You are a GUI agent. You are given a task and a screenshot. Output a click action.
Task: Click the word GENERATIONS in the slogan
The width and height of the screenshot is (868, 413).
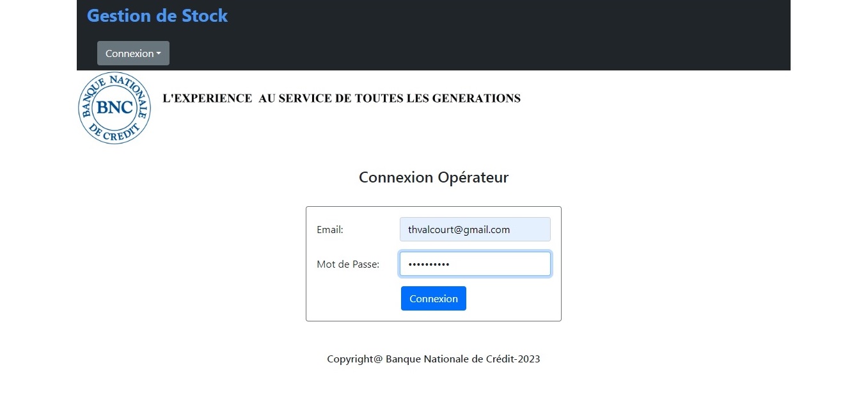coord(476,99)
